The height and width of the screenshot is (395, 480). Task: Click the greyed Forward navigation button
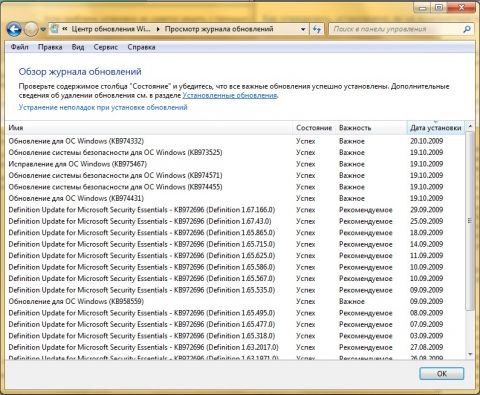click(31, 30)
